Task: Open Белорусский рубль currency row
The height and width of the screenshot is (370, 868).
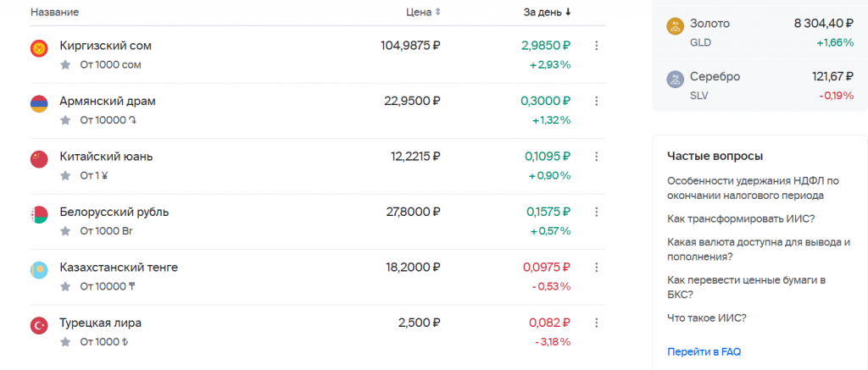Action: [x=318, y=221]
